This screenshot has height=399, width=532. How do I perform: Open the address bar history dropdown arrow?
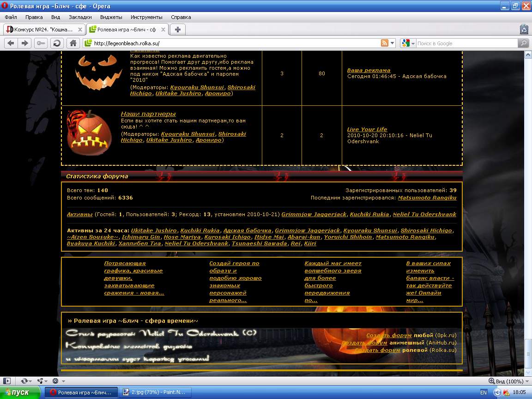coord(393,43)
